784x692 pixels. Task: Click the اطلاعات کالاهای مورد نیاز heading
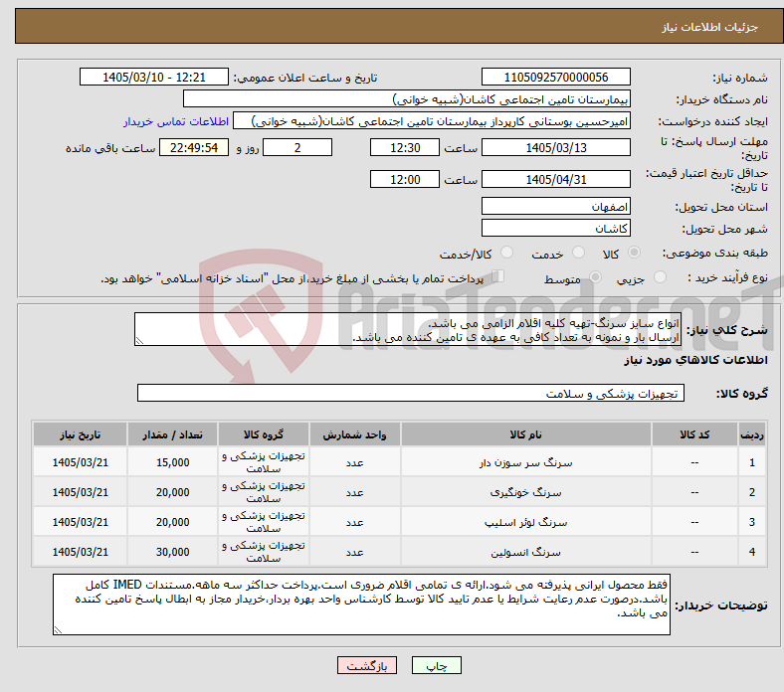pos(695,360)
